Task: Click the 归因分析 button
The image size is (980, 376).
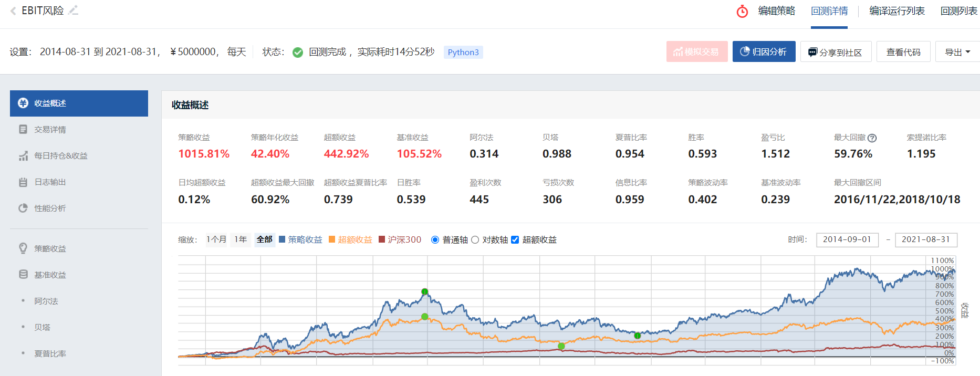Action: [764, 51]
